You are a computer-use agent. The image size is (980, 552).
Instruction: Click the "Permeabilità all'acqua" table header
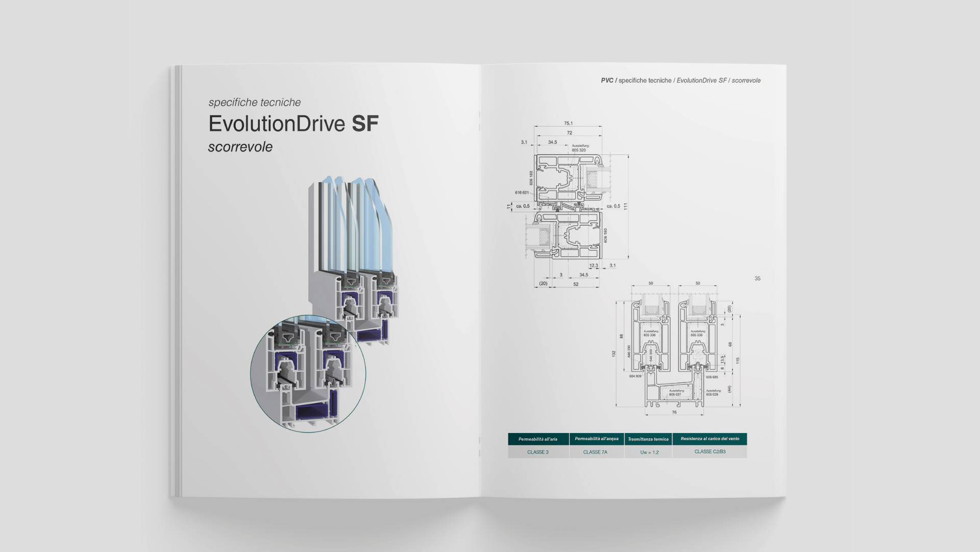[x=597, y=439]
